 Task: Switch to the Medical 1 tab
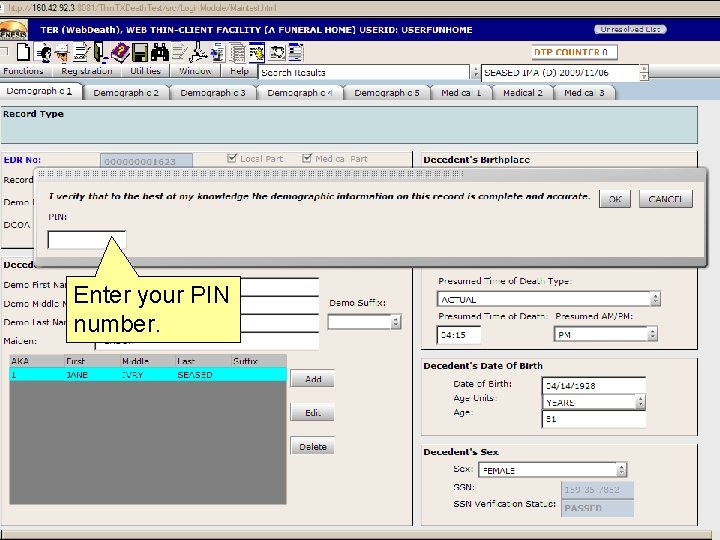(x=461, y=93)
